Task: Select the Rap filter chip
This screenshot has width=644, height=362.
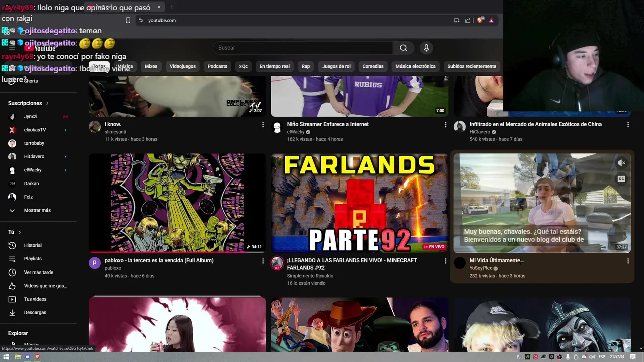Action: coord(306,66)
